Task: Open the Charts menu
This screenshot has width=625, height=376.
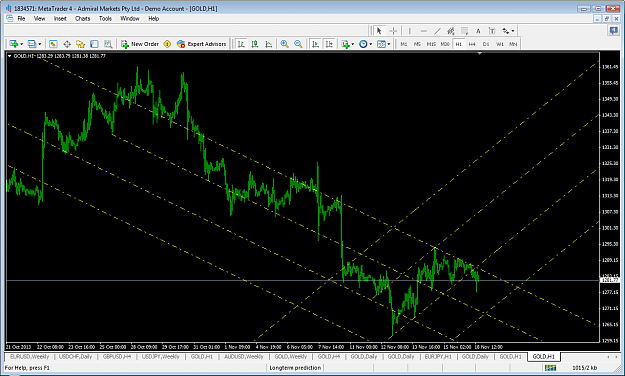Action: (83, 18)
